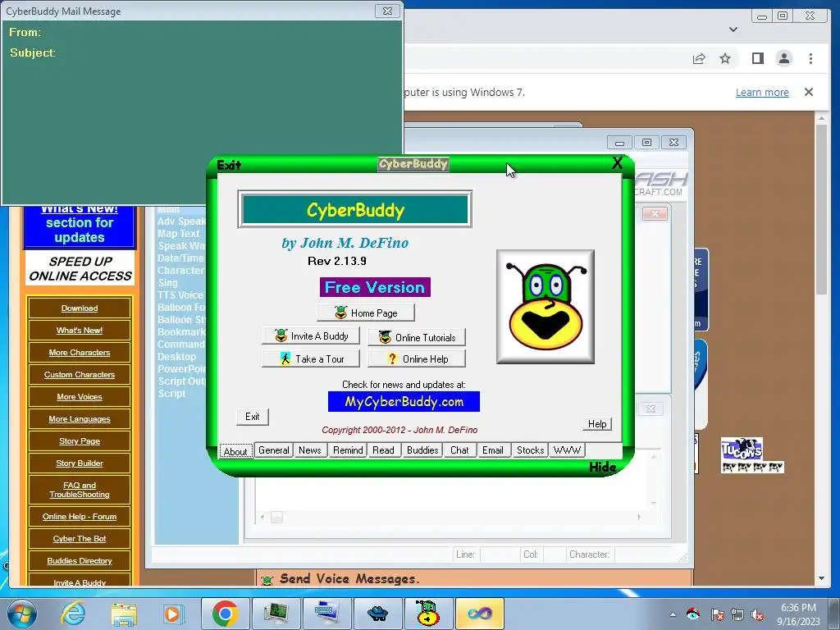The height and width of the screenshot is (630, 840).
Task: Click muted volume tray icon
Action: [x=757, y=614]
